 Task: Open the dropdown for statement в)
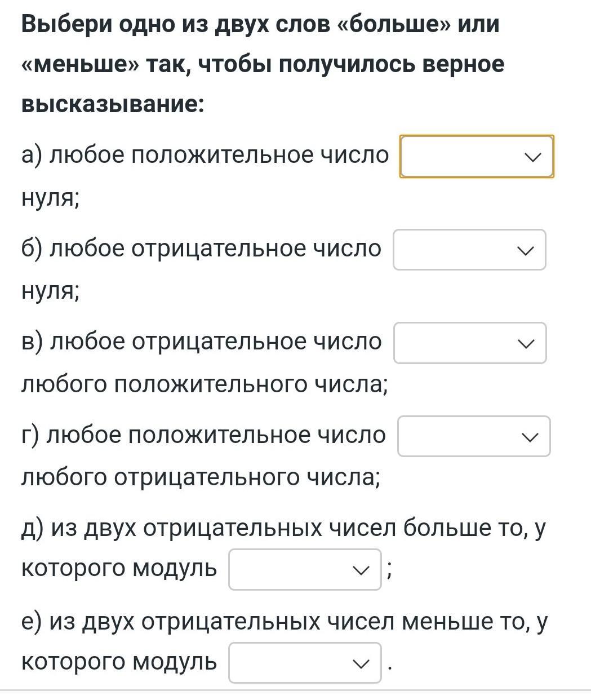click(x=469, y=343)
